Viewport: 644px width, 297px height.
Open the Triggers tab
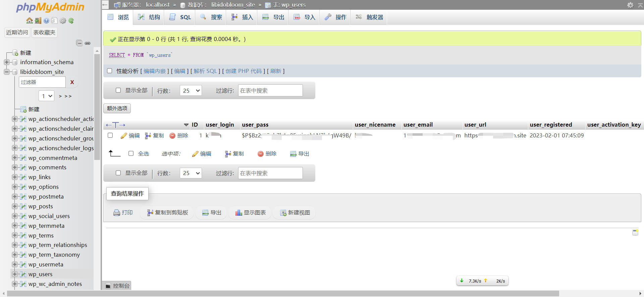pyautogui.click(x=369, y=17)
